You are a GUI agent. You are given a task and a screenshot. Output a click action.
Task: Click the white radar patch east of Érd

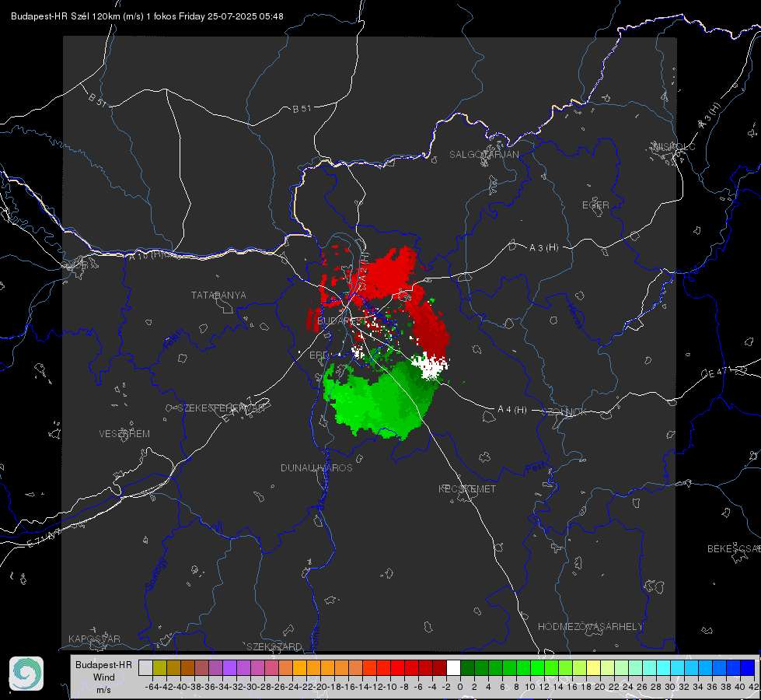[429, 366]
